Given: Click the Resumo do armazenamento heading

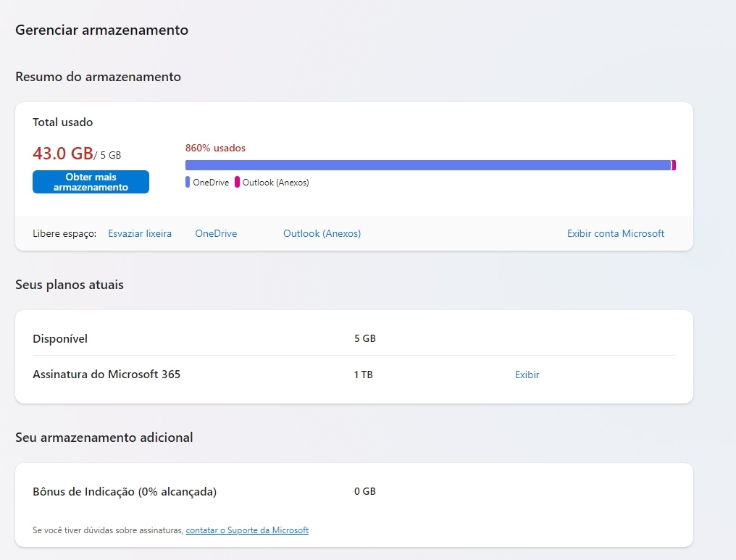Looking at the screenshot, I should 98,77.
